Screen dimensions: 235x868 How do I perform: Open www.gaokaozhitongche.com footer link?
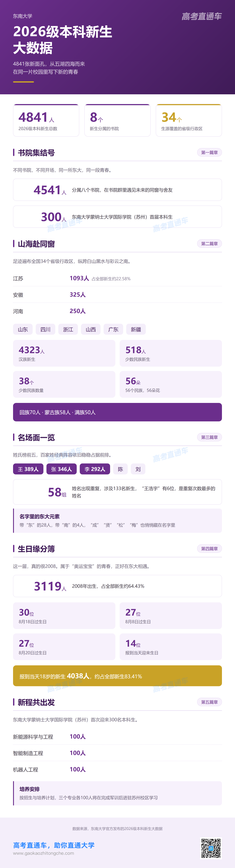tap(44, 853)
